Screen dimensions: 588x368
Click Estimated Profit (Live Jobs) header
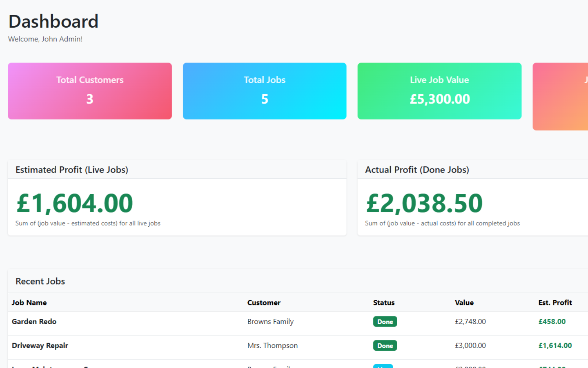tap(72, 170)
